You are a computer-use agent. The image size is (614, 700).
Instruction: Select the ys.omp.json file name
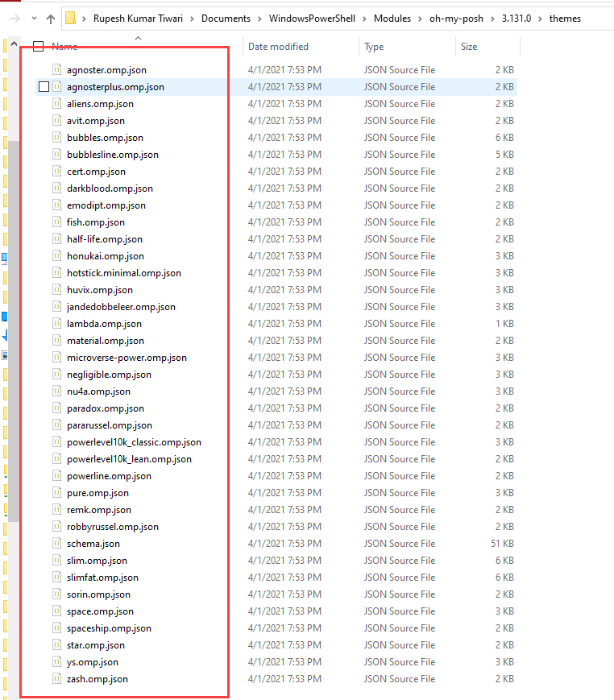[93, 662]
